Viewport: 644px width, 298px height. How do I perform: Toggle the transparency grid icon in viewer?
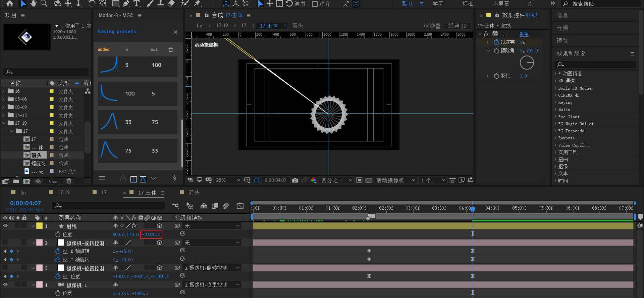[368, 180]
